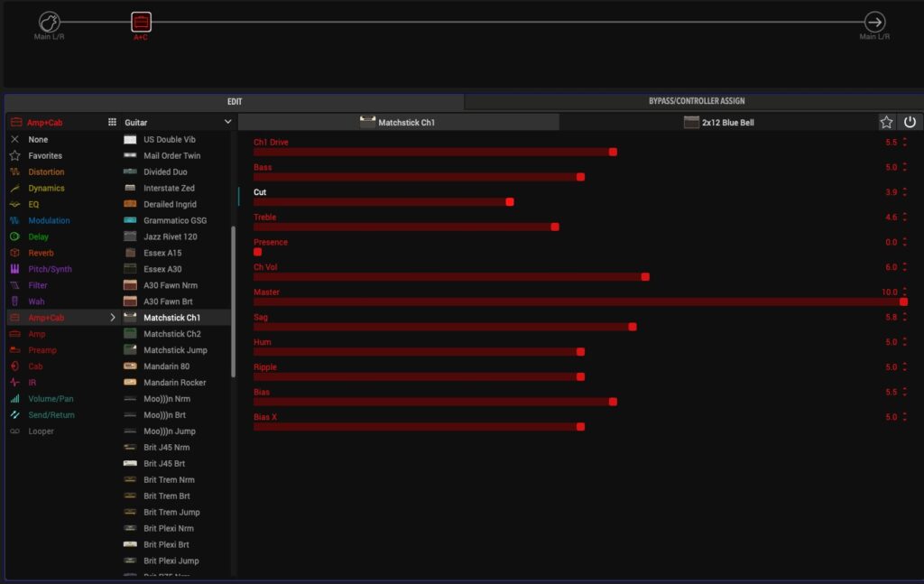Select the A+C amp block in signal path

(x=141, y=23)
